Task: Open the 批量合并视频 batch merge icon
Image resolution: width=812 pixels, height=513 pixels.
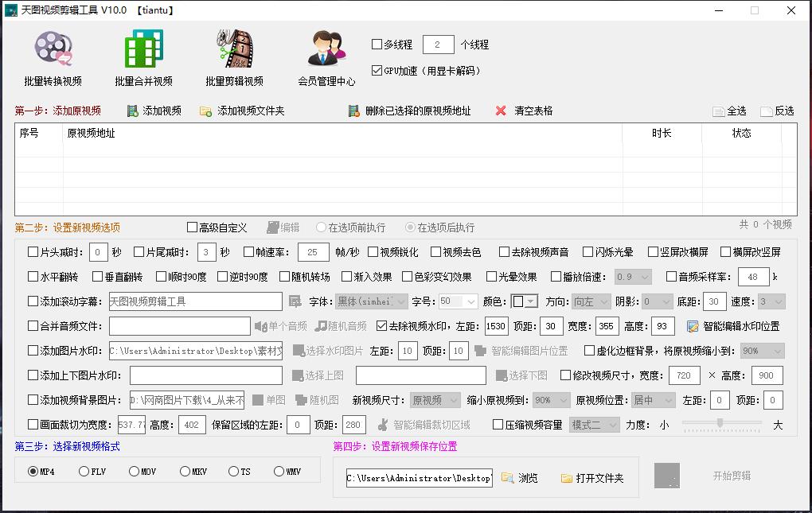Action: point(143,49)
